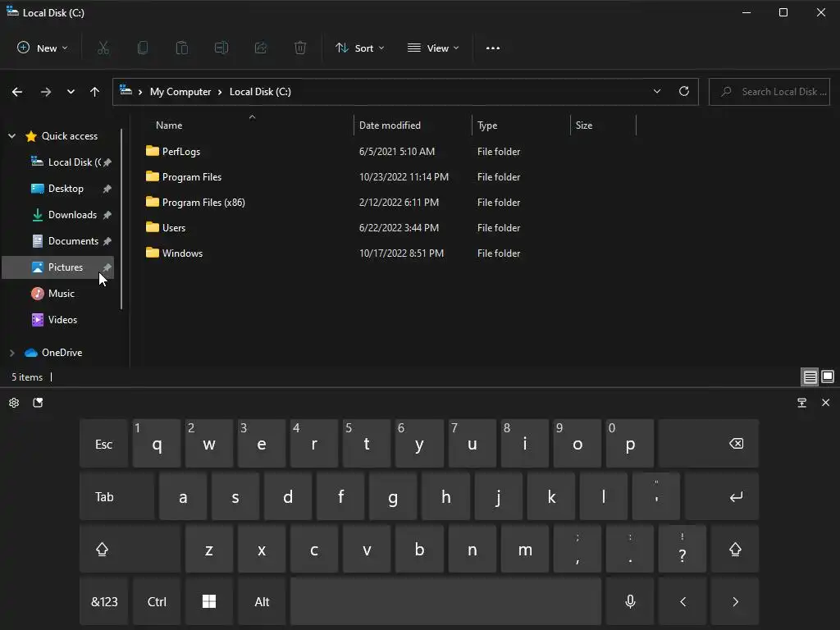Screen dimensions: 840x630
Task: Switch to &123 symbols layout
Action: (x=103, y=601)
